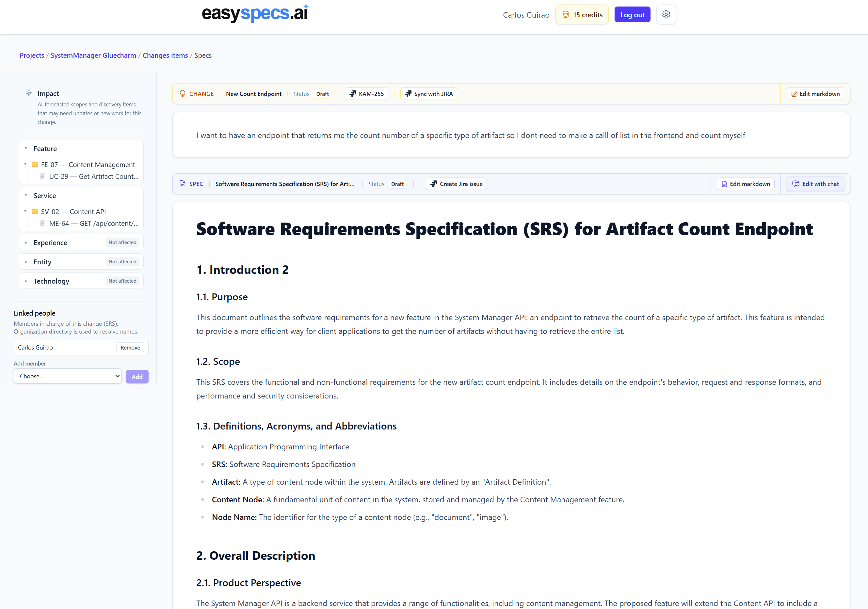Click the Jira icon on KAM-255
868x609 pixels.
352,94
